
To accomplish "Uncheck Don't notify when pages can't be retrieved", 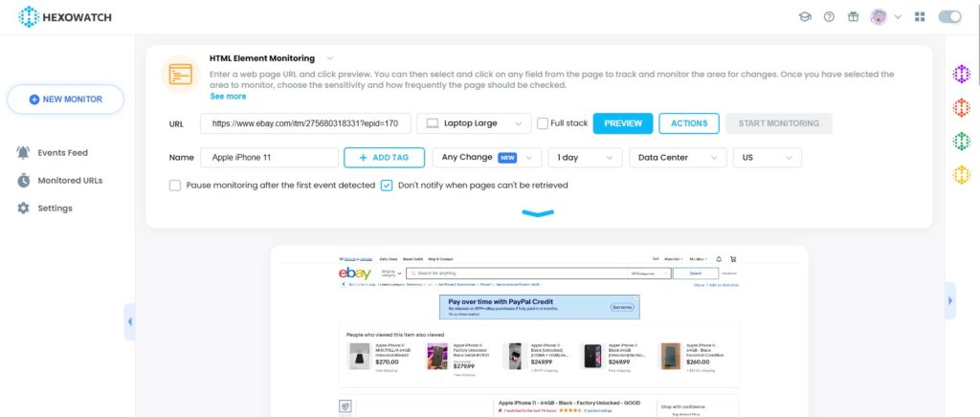I will (x=387, y=186).
